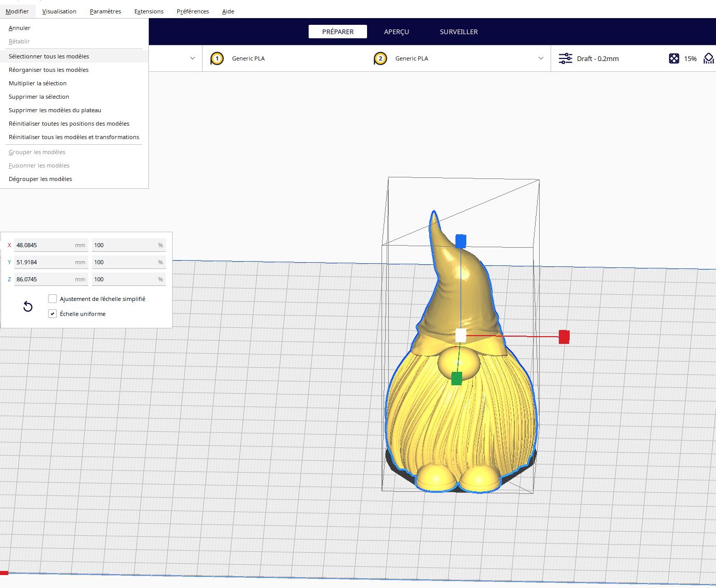
Task: Open the Préférences menu
Action: 193,11
